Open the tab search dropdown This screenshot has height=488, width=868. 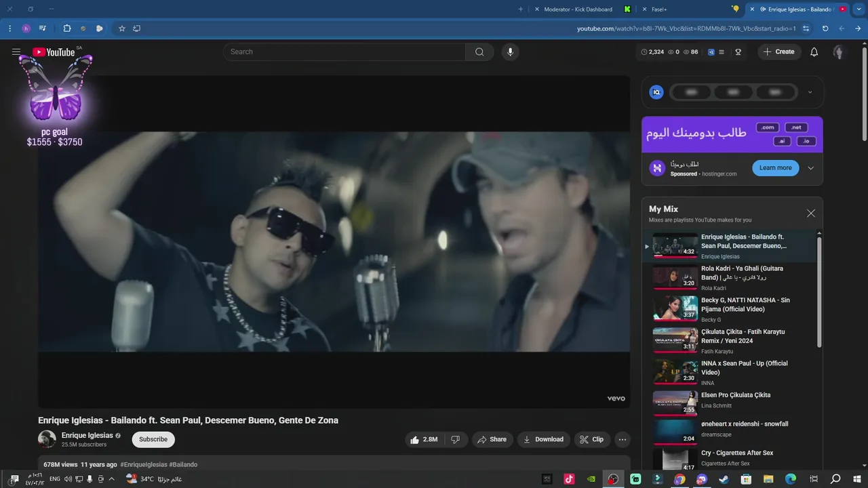[x=858, y=9]
